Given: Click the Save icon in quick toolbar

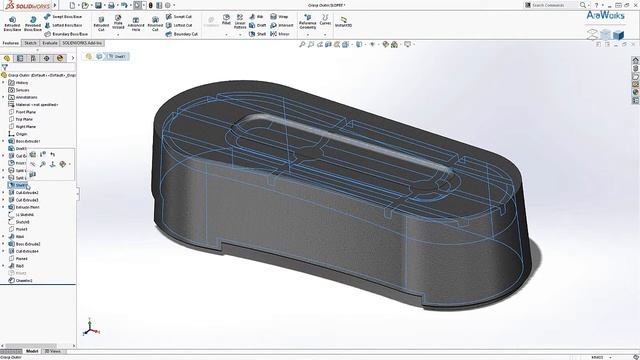Looking at the screenshot, I should (x=98, y=5).
